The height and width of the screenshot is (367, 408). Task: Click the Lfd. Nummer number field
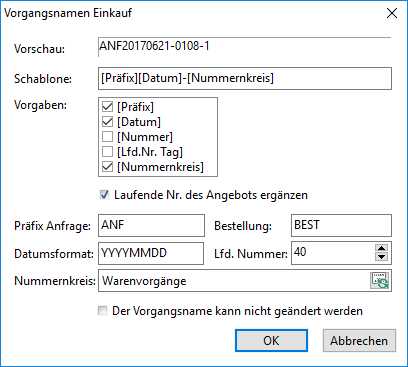(x=333, y=253)
